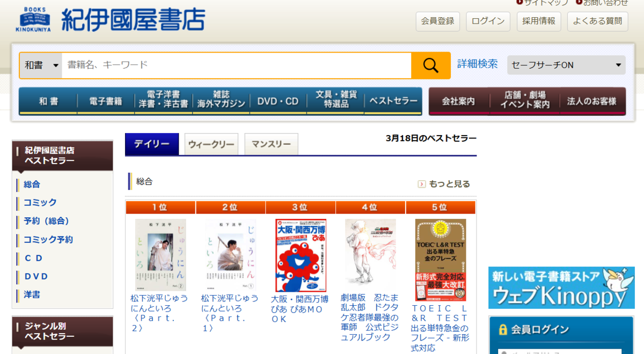Open 店舗・劇場 イベント案内 menu item
Viewport: 644px width, 354px height.
pos(525,101)
